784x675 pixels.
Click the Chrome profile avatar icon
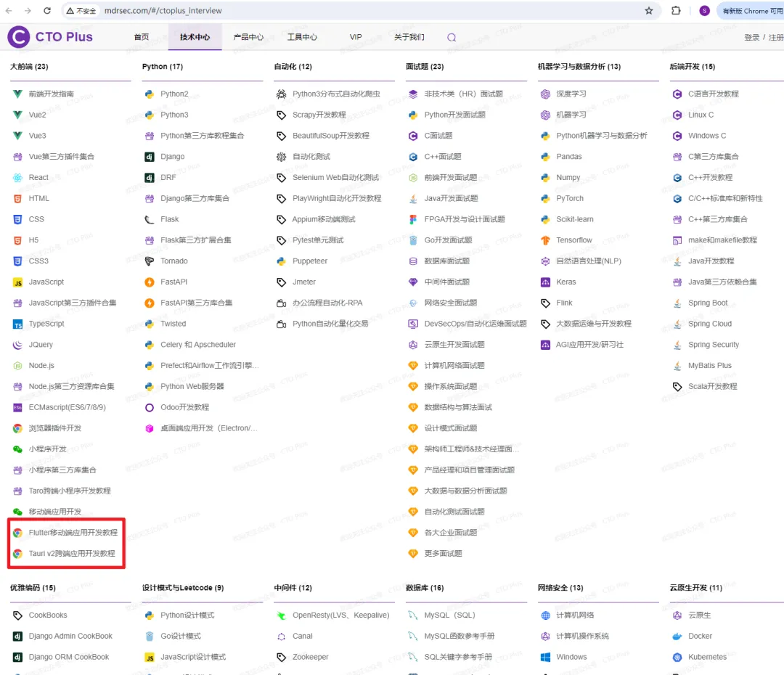704,10
